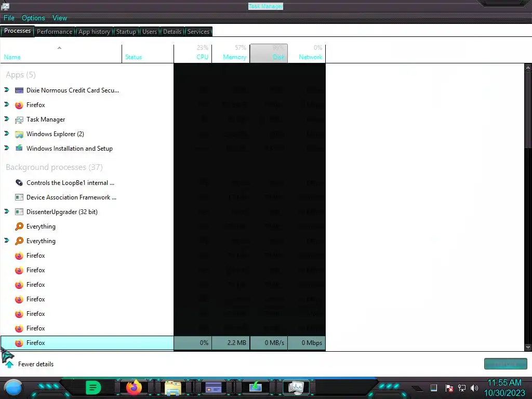Sort by the CPU column header
Screen dimensions: 532x399
point(193,54)
